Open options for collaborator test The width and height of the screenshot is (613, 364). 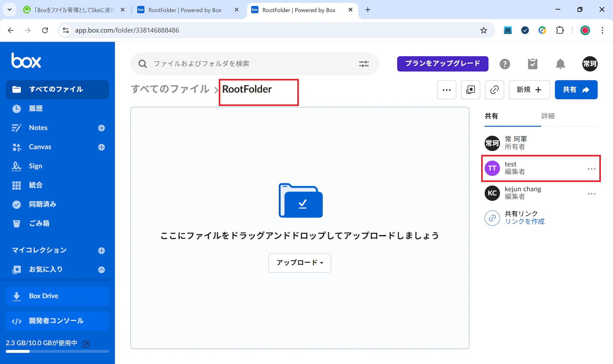pos(591,169)
